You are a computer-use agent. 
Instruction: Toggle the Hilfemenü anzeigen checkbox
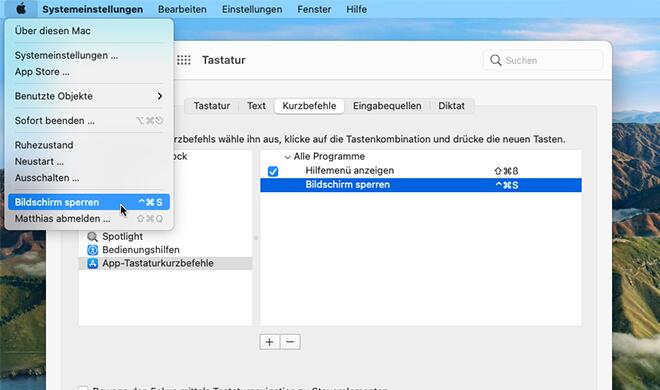pos(273,171)
